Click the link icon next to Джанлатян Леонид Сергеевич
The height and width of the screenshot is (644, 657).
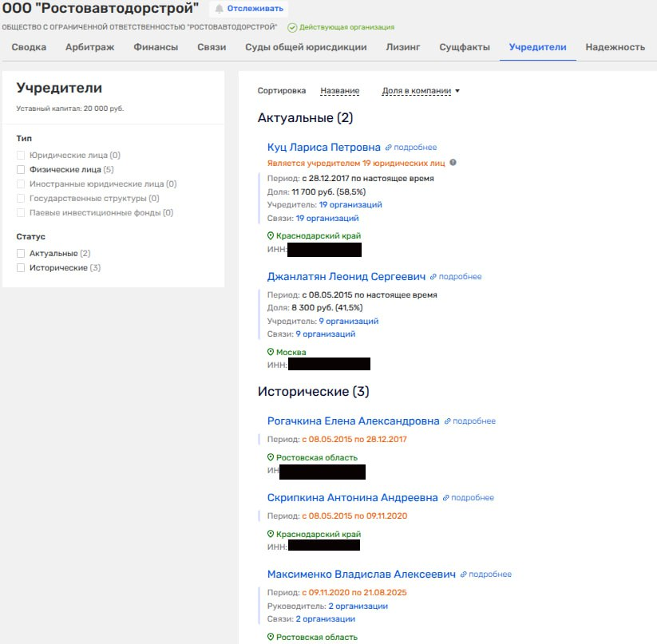(x=433, y=277)
